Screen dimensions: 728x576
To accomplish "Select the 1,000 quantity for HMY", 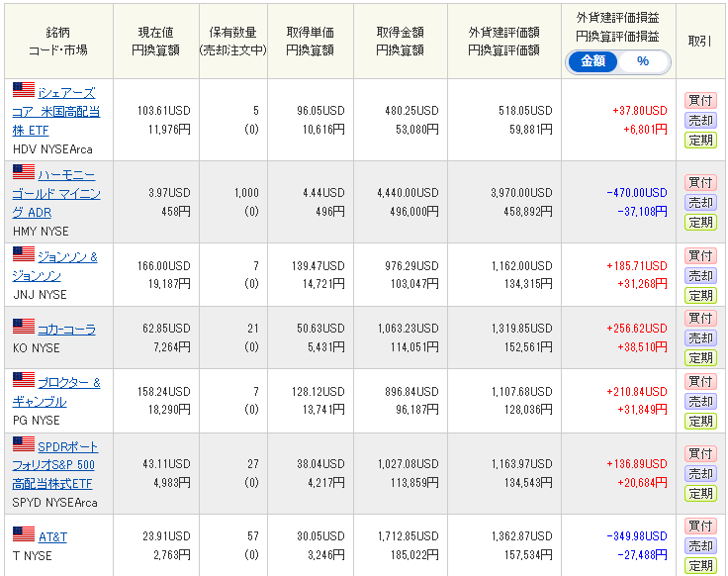I will 246,193.
